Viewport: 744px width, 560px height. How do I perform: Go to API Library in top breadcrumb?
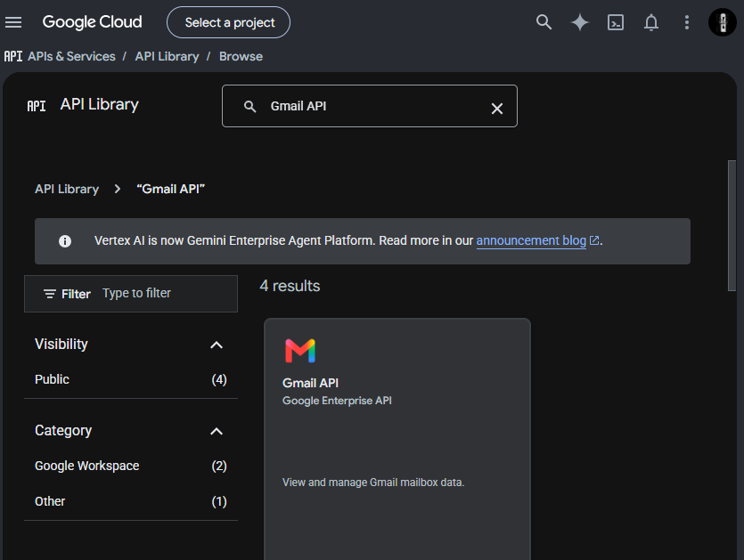(167, 56)
